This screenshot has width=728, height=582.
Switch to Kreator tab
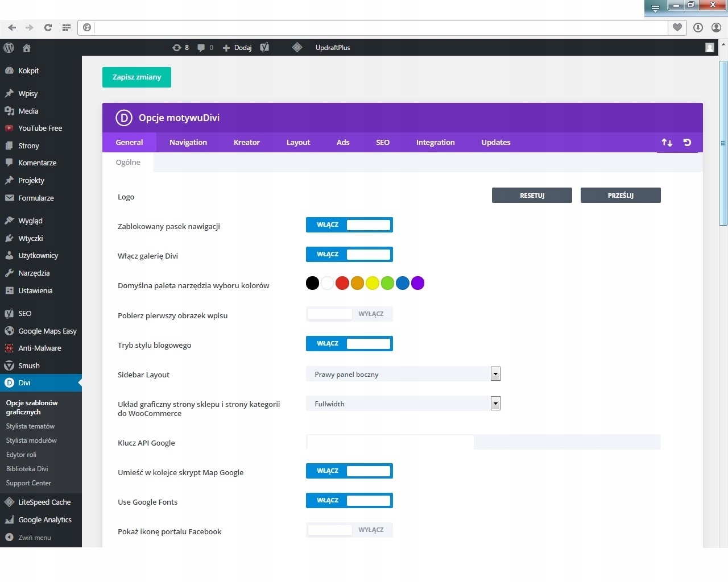[247, 143]
